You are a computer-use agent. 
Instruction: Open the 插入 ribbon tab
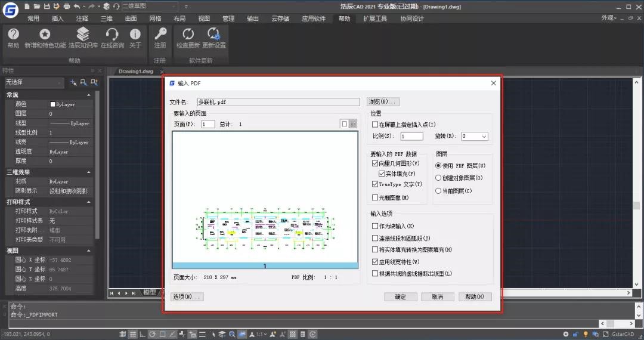coord(57,18)
